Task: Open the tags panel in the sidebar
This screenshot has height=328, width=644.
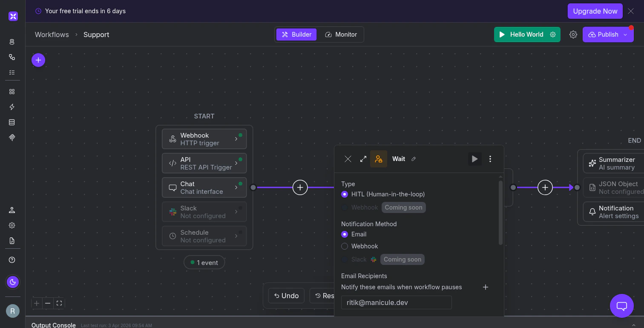Action: point(12,137)
